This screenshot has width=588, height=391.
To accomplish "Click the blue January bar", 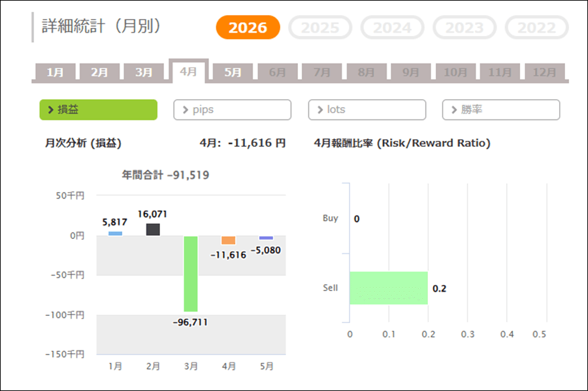I will [x=115, y=234].
